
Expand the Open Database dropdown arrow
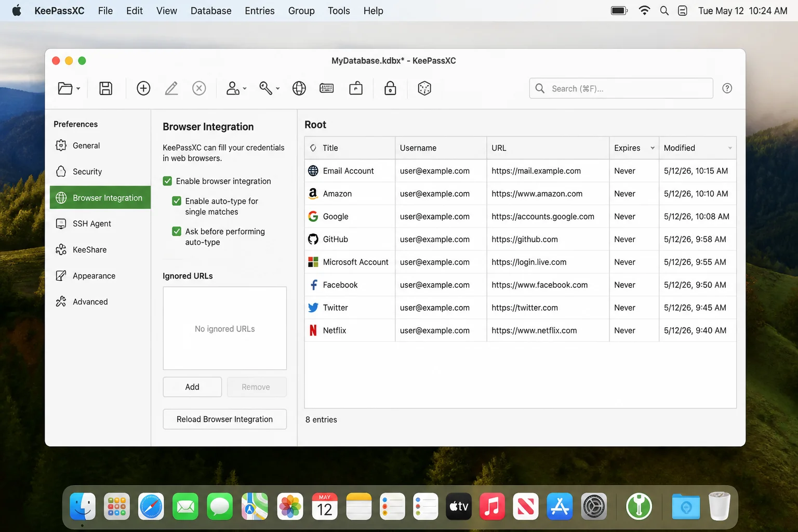pyautogui.click(x=78, y=89)
